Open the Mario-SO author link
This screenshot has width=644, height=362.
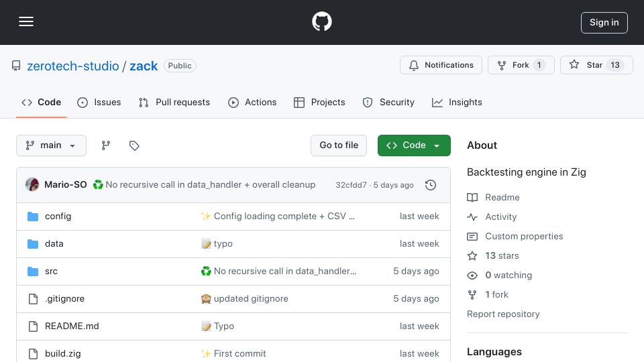click(x=65, y=185)
